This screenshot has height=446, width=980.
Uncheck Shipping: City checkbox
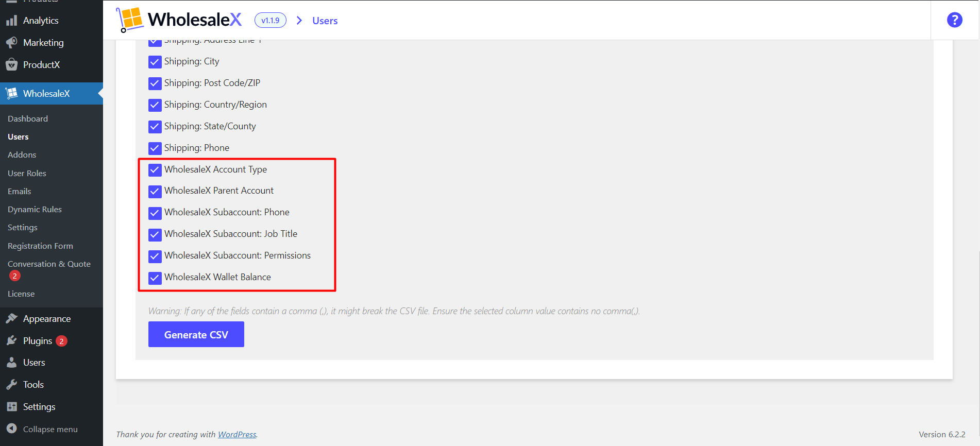[155, 62]
